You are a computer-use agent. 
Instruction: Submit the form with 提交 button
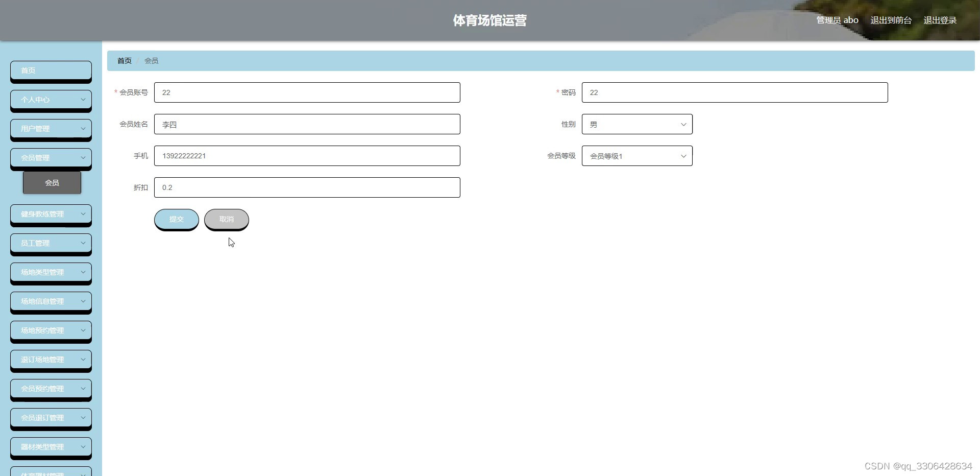[x=177, y=220]
